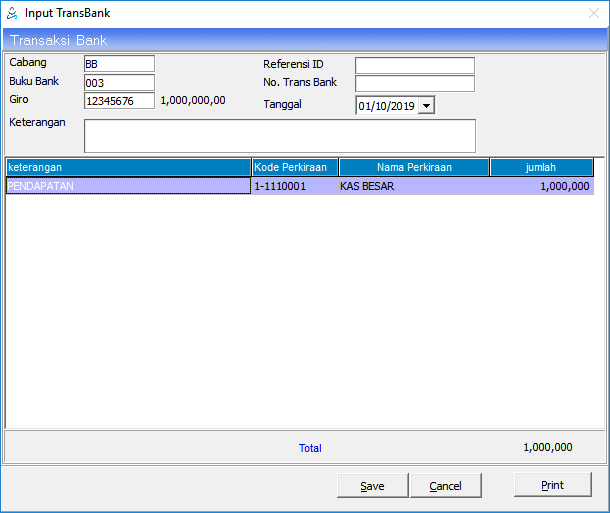Click the keterangan column header
The width and height of the screenshot is (610, 513).
(x=128, y=168)
